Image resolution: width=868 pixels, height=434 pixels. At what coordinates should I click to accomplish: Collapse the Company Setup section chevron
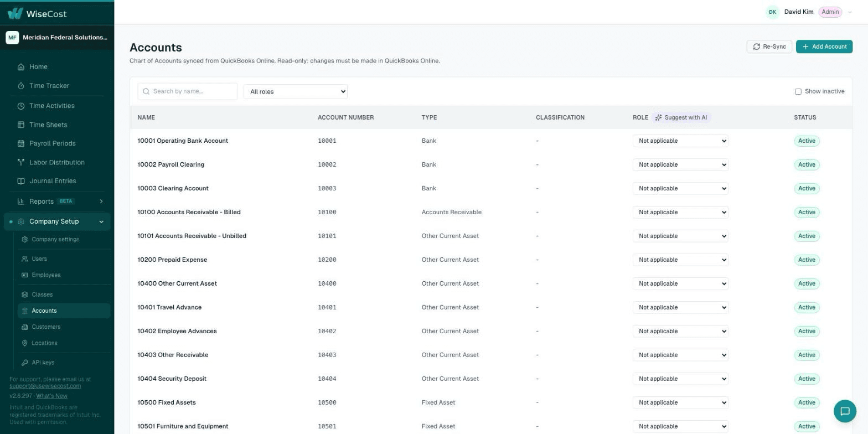point(101,222)
